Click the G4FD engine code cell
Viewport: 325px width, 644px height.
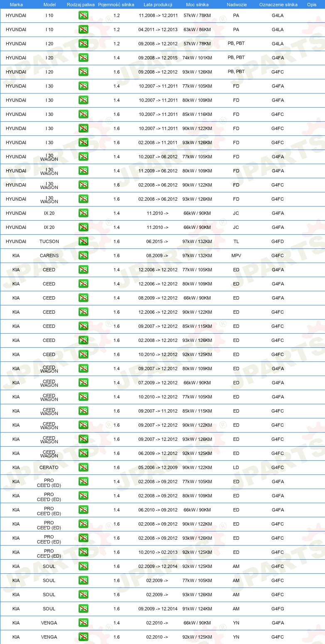[278, 241]
